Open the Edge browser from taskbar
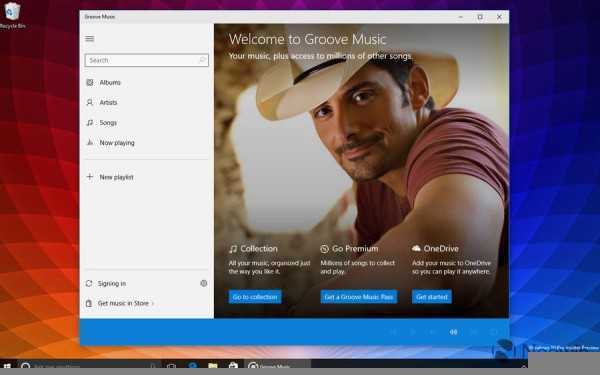Screen dimensions: 600x375 (x=192, y=365)
